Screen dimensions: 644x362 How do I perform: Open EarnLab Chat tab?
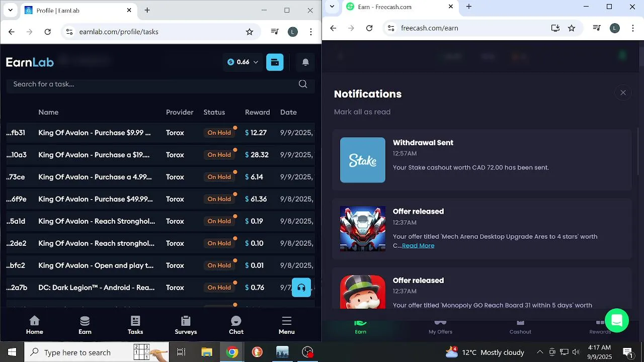[x=236, y=325]
